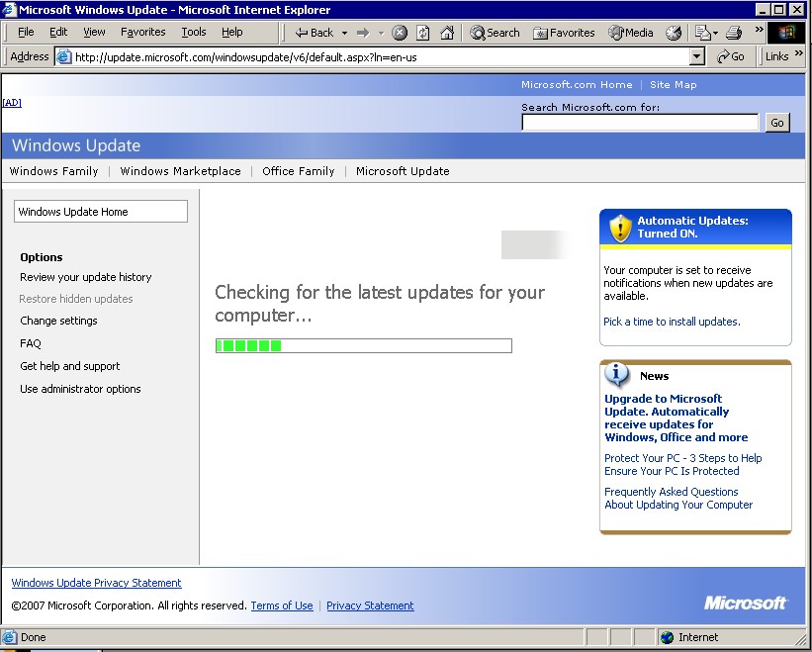Click the Go button beside Microsoft search

[x=777, y=123]
